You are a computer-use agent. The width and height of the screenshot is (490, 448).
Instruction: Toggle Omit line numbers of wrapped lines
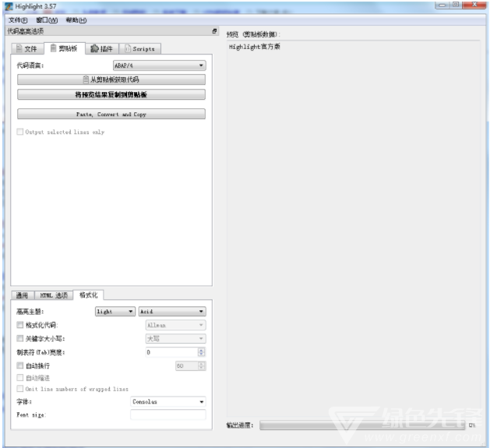pos(20,389)
